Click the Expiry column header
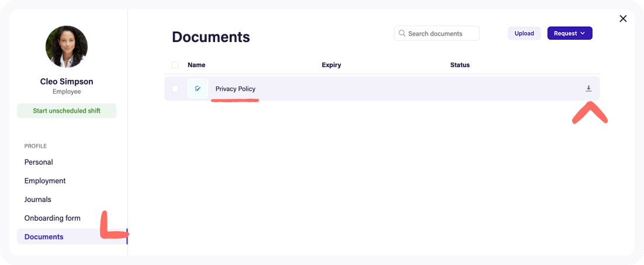644x265 pixels. pos(331,65)
